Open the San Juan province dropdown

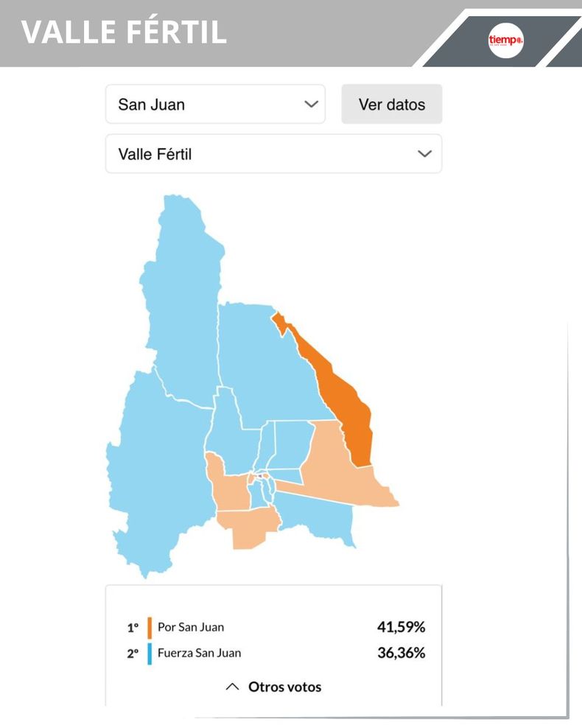point(214,105)
